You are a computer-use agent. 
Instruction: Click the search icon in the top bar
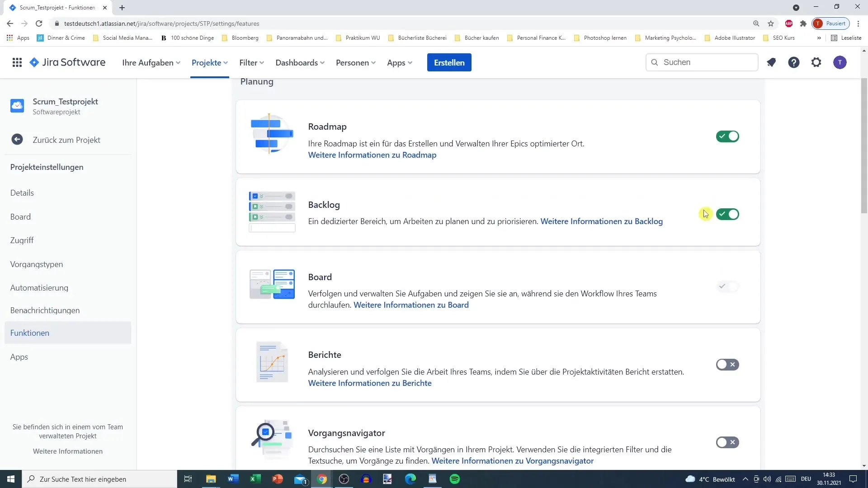(655, 62)
